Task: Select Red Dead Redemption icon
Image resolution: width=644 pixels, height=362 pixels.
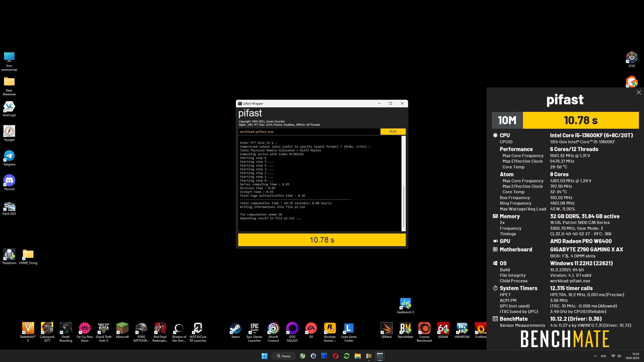Action: 160,332
